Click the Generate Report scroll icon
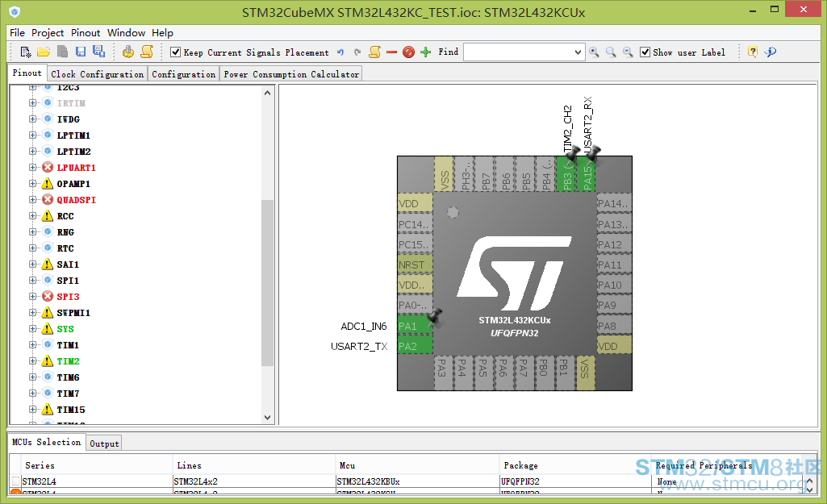The image size is (827, 504). (x=147, y=52)
